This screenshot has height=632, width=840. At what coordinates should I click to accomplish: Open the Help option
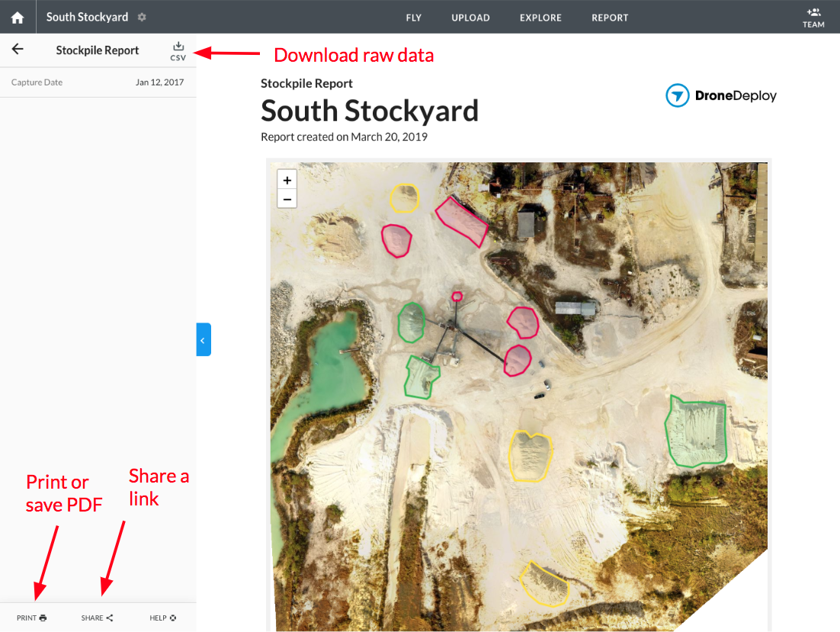coord(163,618)
